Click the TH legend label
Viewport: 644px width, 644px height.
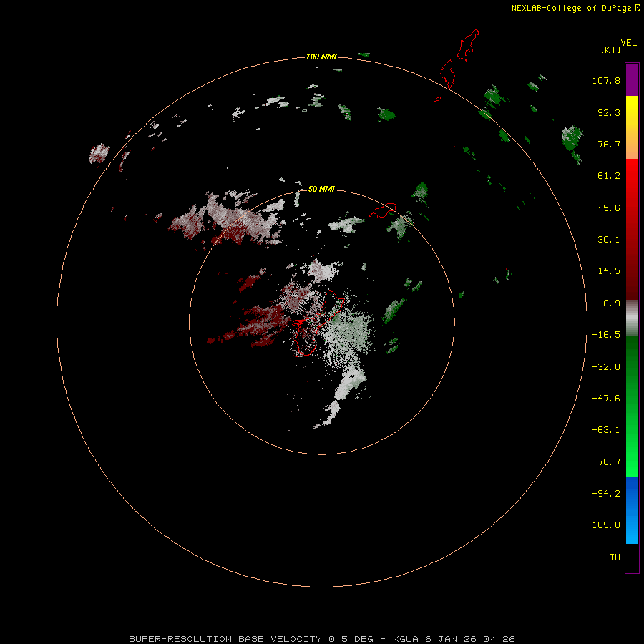[615, 557]
